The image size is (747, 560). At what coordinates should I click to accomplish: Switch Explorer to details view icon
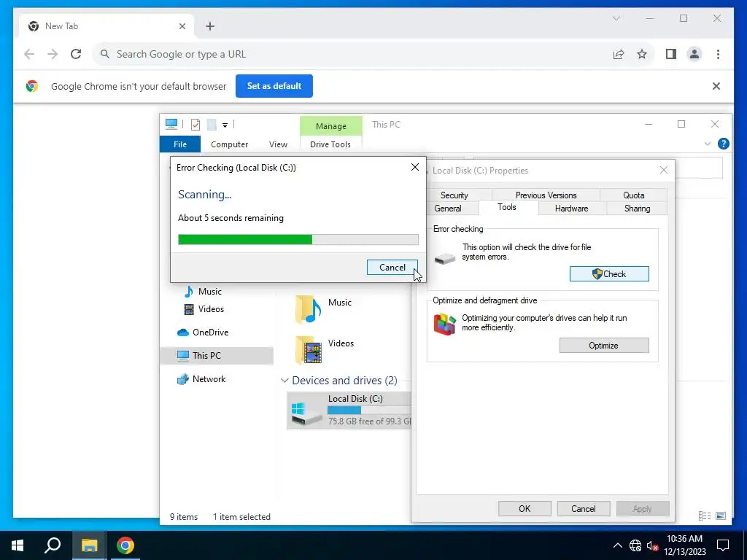tap(705, 516)
